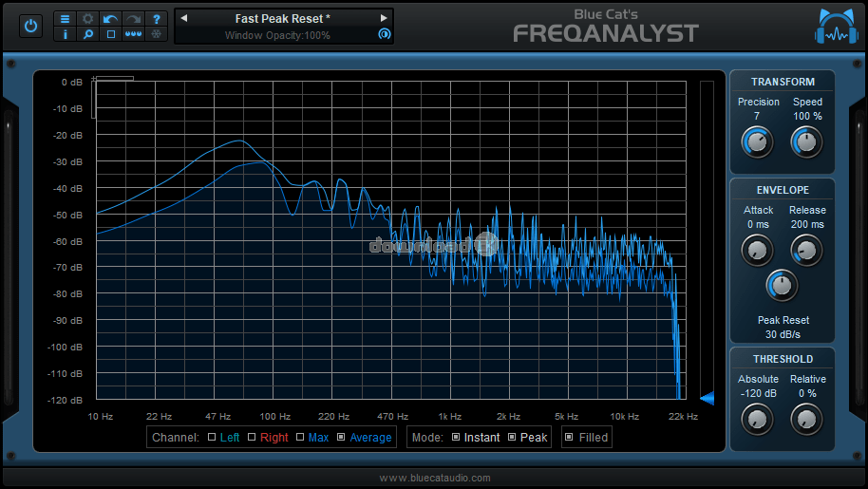The image size is (868, 489).
Task: Click the THRESHOLD panel title
Action: (783, 360)
